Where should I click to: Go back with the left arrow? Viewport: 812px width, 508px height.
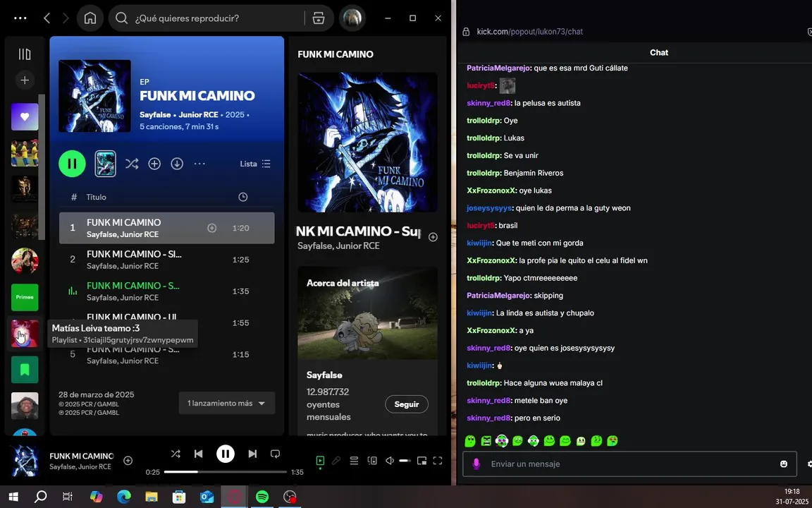click(47, 18)
